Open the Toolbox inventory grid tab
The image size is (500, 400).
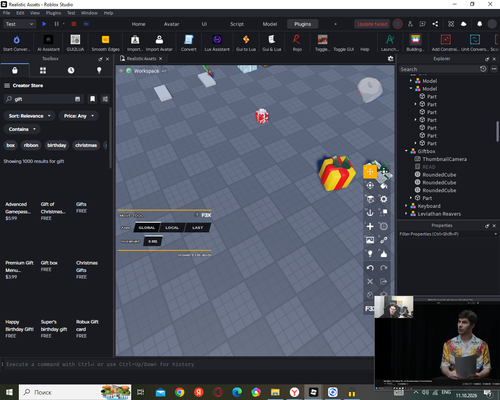click(x=43, y=70)
